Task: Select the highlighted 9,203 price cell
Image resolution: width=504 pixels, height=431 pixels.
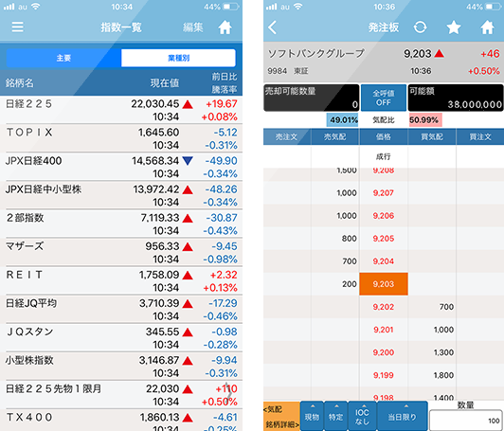Action: pos(384,284)
